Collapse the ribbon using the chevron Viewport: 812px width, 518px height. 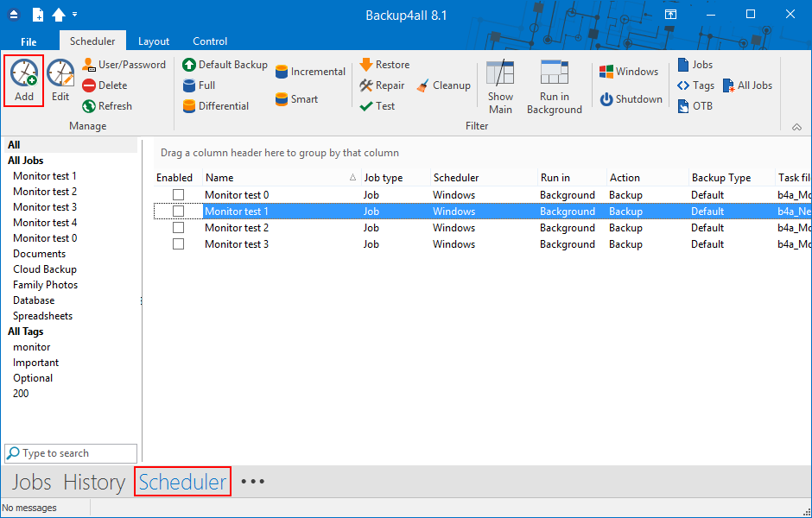point(796,127)
